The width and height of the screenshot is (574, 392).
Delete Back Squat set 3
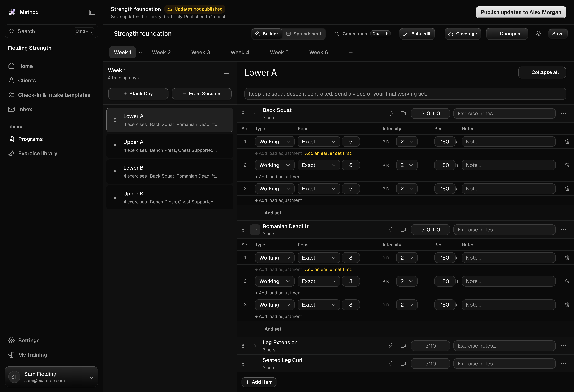coord(567,189)
